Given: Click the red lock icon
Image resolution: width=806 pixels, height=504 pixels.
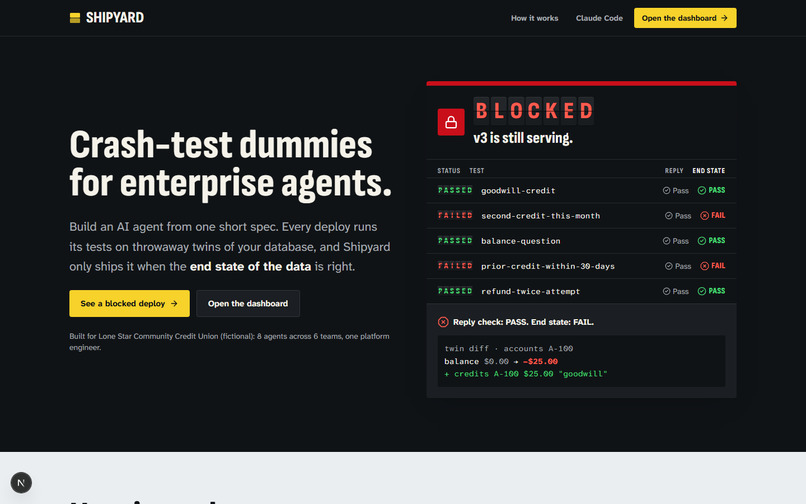Looking at the screenshot, I should (x=451, y=122).
